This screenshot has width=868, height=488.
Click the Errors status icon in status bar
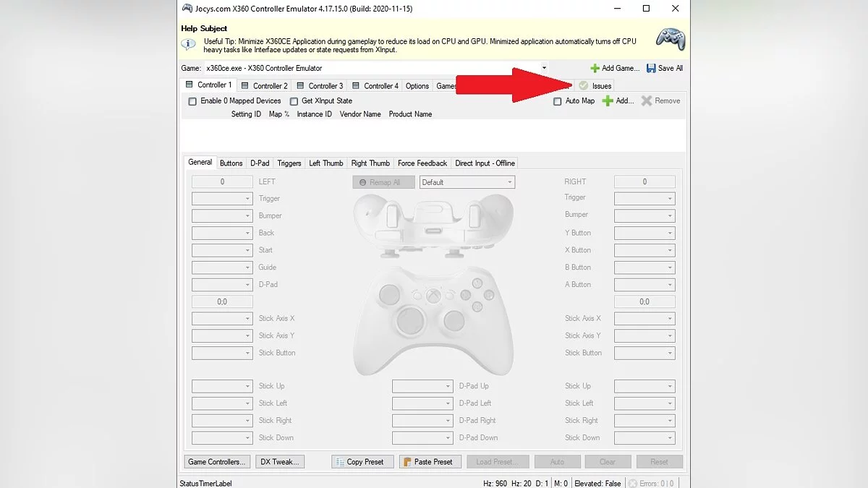point(633,484)
